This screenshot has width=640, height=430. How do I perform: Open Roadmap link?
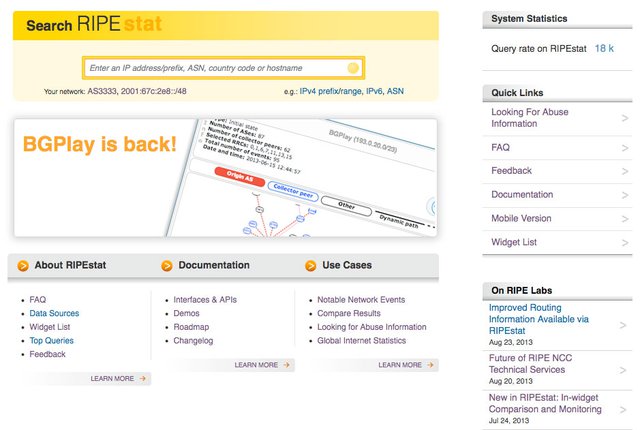[x=191, y=327]
